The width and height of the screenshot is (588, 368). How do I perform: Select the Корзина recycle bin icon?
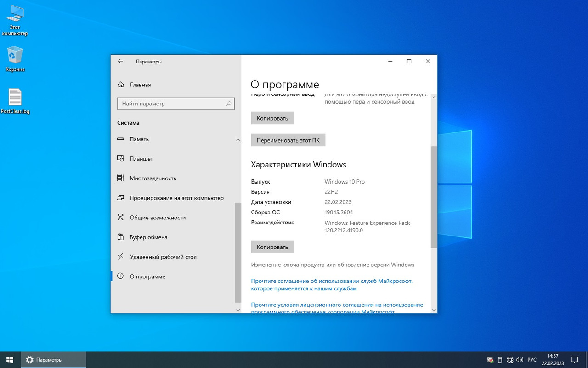tap(15, 59)
